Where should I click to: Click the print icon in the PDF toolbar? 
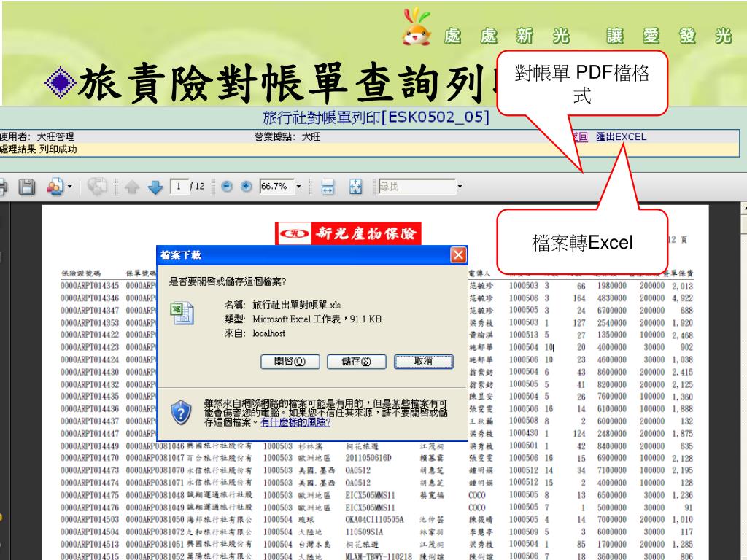pyautogui.click(x=3, y=187)
